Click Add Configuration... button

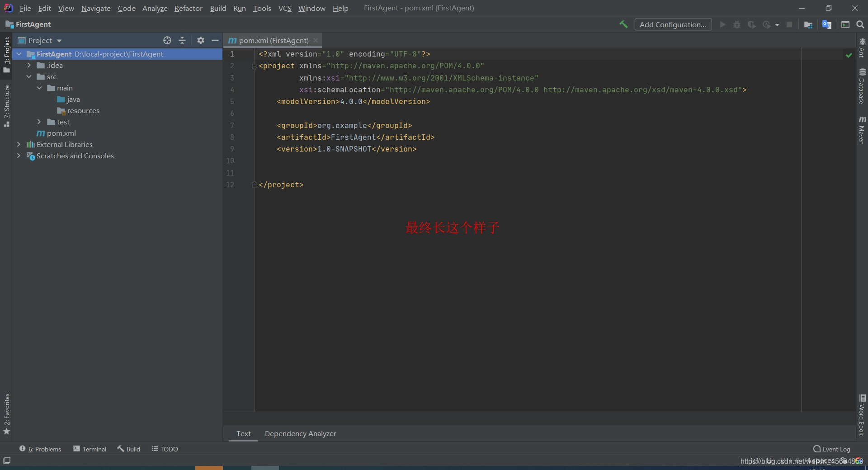673,24
